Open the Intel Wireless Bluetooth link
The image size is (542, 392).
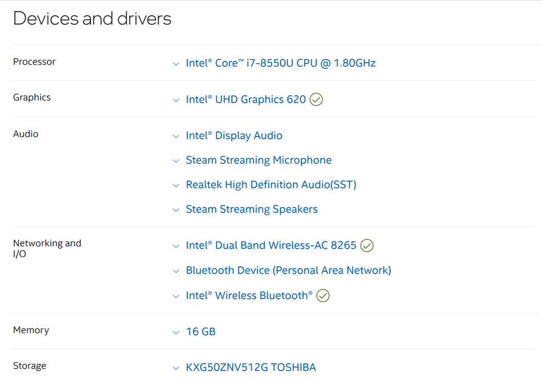click(x=249, y=296)
